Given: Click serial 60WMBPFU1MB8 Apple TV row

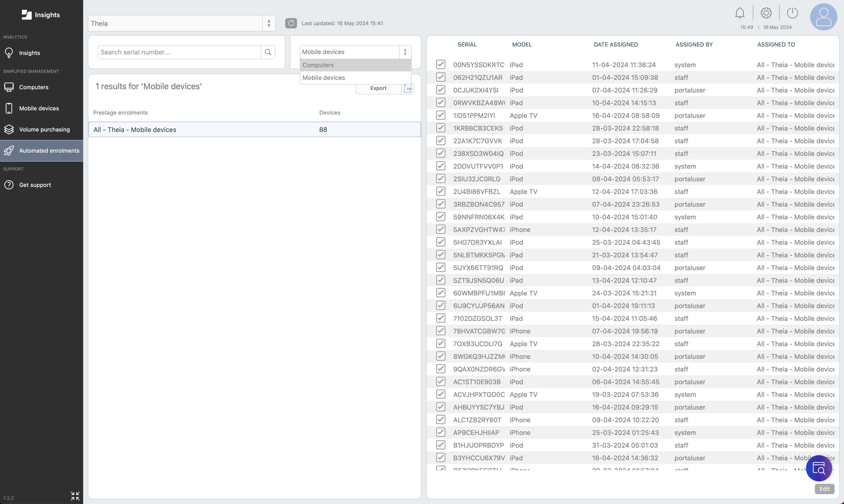Looking at the screenshot, I should point(633,293).
